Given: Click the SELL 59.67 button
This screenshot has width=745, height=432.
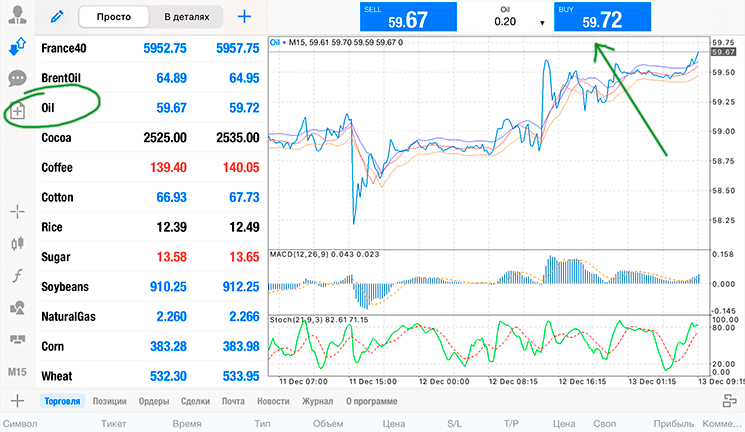Looking at the screenshot, I should click(408, 17).
